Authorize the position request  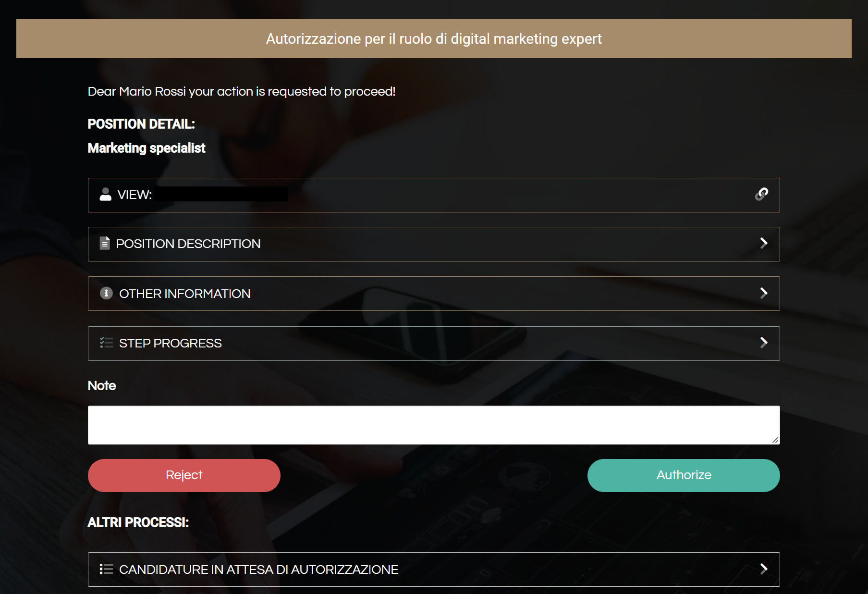click(684, 475)
